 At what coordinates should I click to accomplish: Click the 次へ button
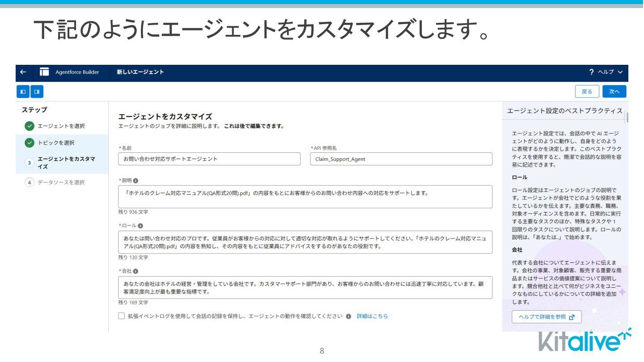tap(614, 92)
